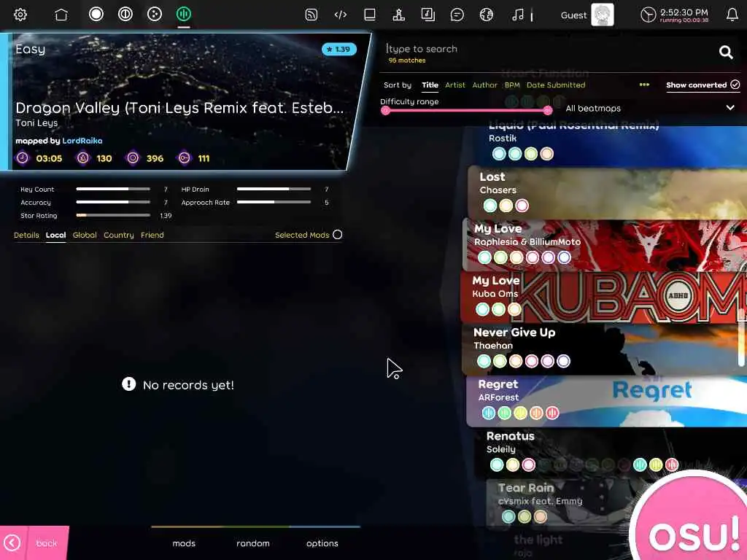
Task: Switch to the osu! ruleset icon
Action: [x=96, y=14]
